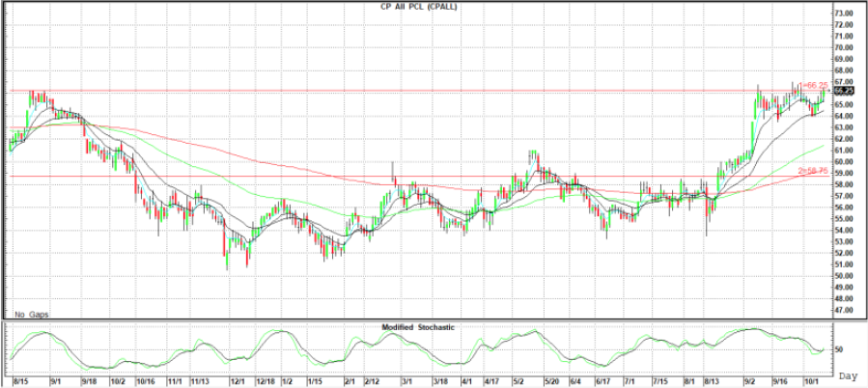
Task: Click the 7/15 date axis label
Action: (x=659, y=382)
